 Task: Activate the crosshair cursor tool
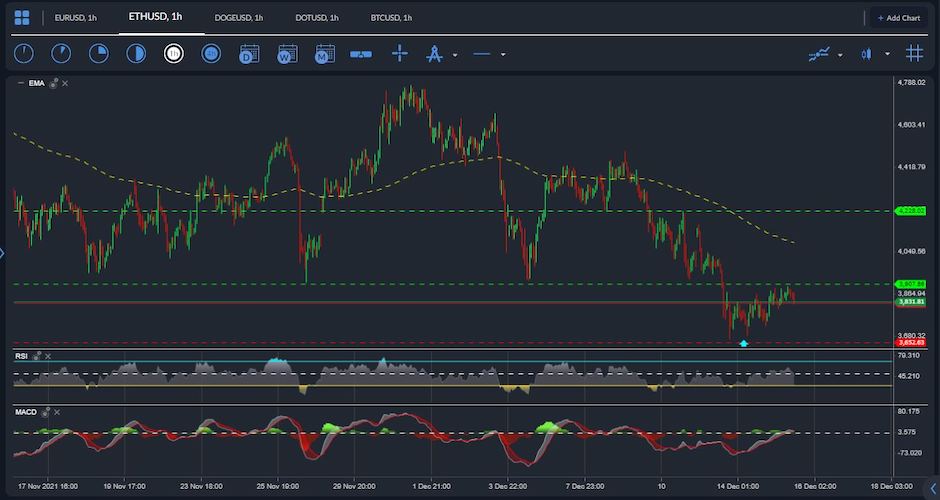[400, 54]
